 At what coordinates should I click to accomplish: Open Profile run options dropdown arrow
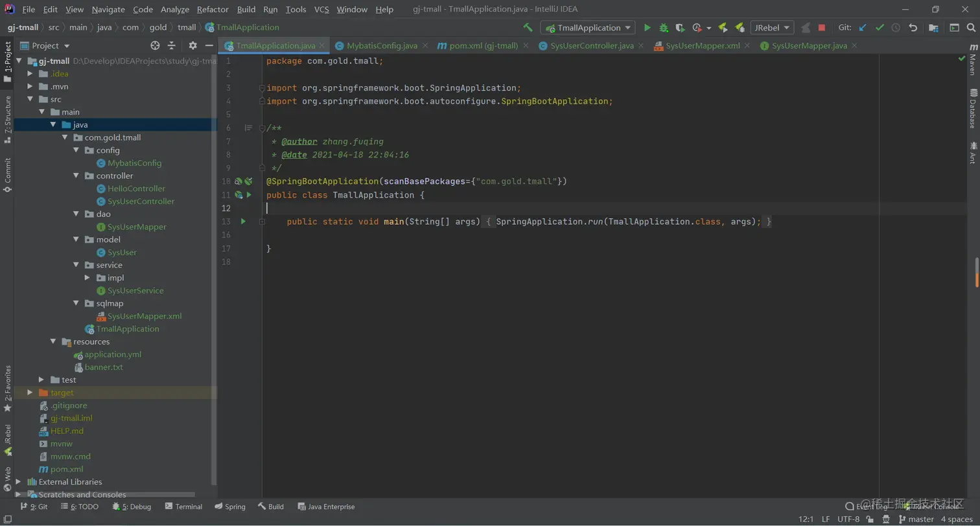coord(709,28)
